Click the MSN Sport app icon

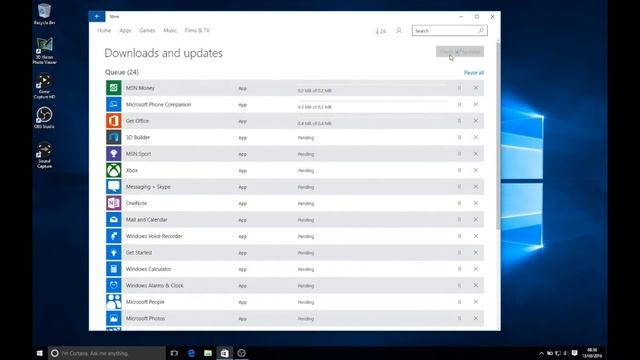(113, 154)
